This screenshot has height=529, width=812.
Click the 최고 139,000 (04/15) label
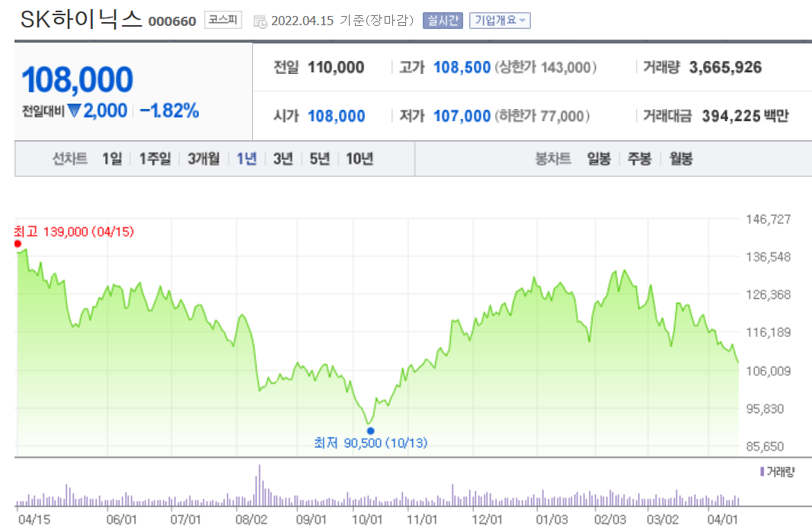(74, 232)
